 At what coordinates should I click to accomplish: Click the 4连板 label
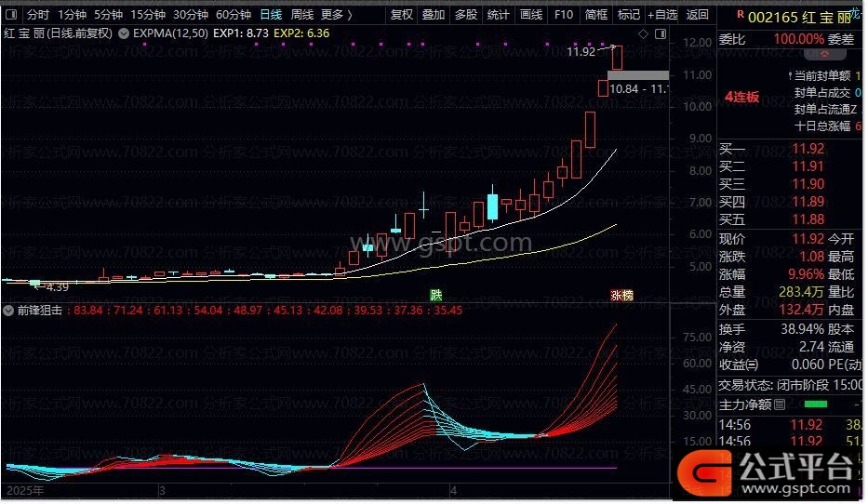[741, 98]
